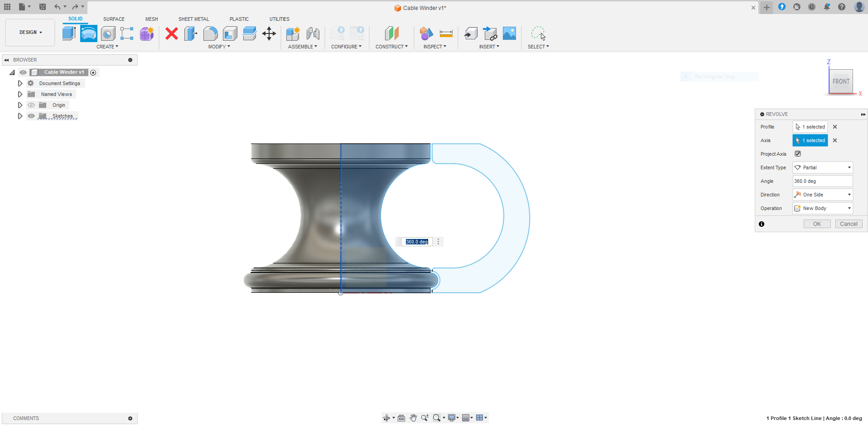Click the Offset Face tool icon
The width and height of the screenshot is (868, 425).
[249, 33]
